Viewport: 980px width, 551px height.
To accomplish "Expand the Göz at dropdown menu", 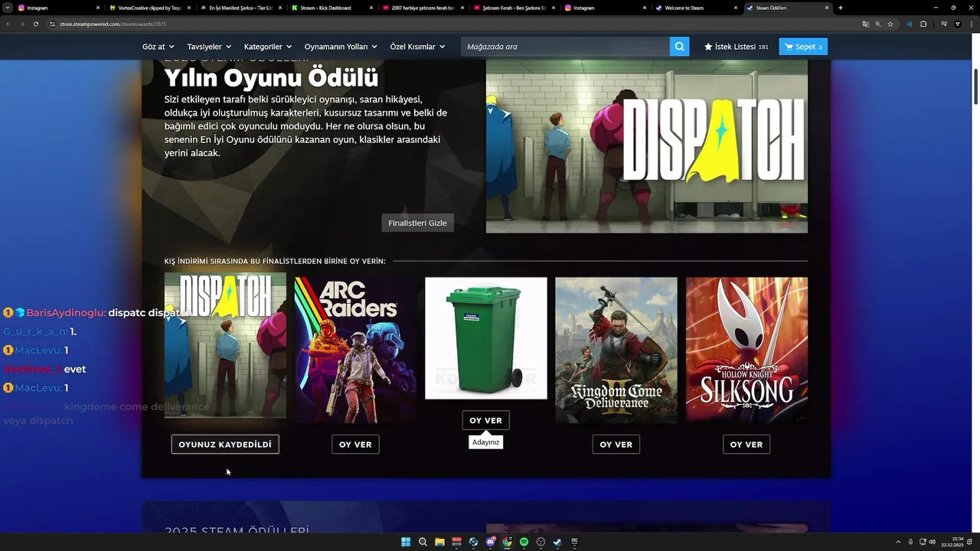I will click(158, 47).
